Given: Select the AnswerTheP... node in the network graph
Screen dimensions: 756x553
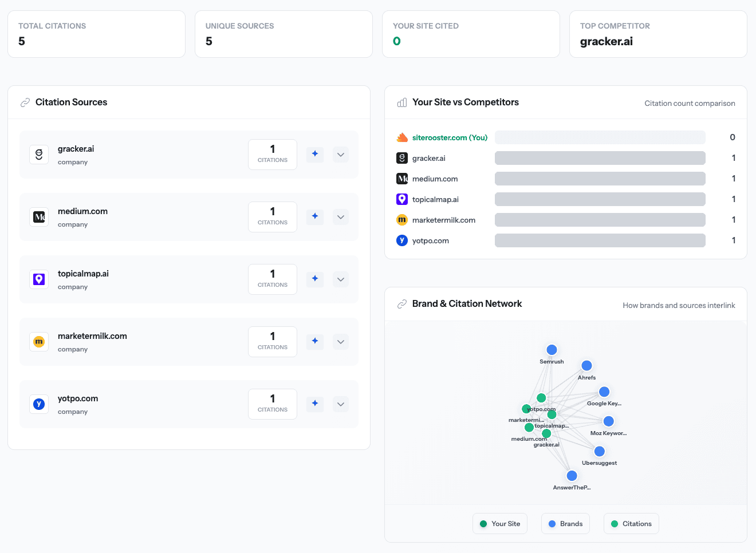Looking at the screenshot, I should [x=572, y=476].
